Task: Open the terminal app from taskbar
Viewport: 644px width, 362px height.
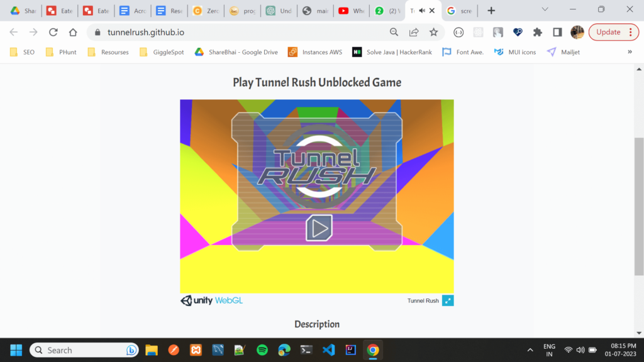Action: click(x=306, y=350)
